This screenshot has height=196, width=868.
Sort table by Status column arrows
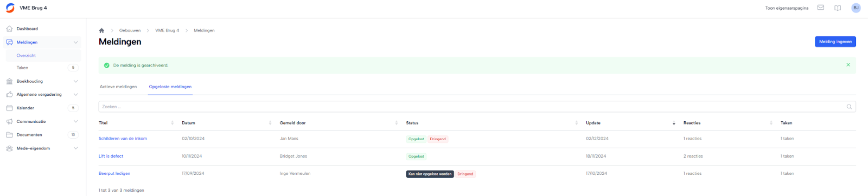576,123
